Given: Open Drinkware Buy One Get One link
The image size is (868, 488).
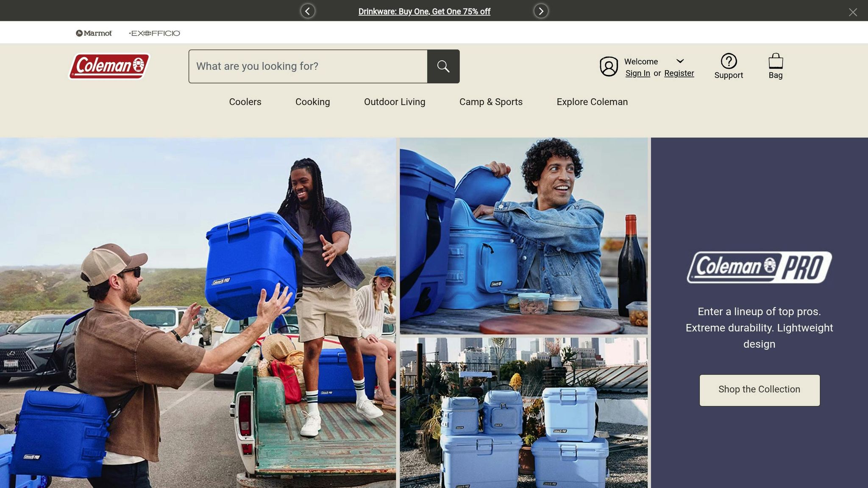Looking at the screenshot, I should (424, 11).
